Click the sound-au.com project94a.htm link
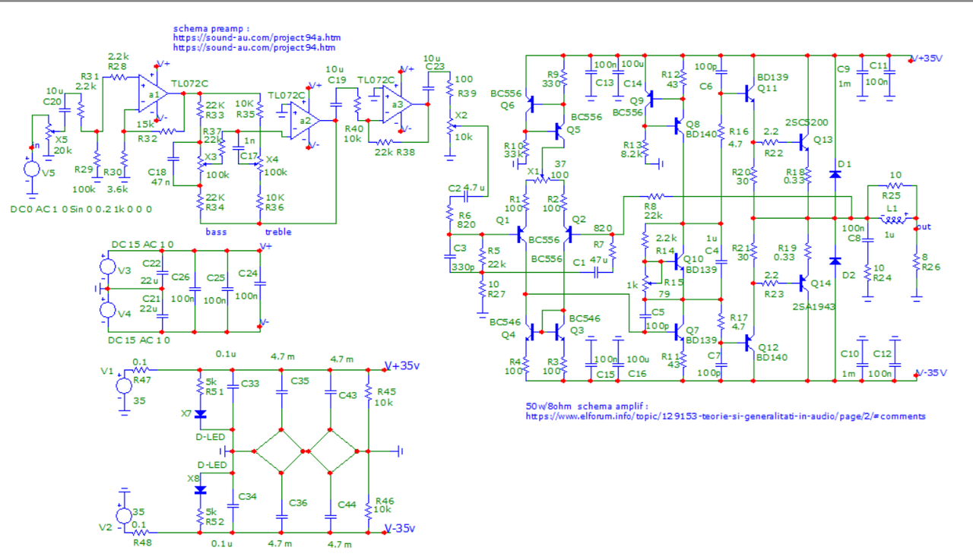 tap(257, 37)
